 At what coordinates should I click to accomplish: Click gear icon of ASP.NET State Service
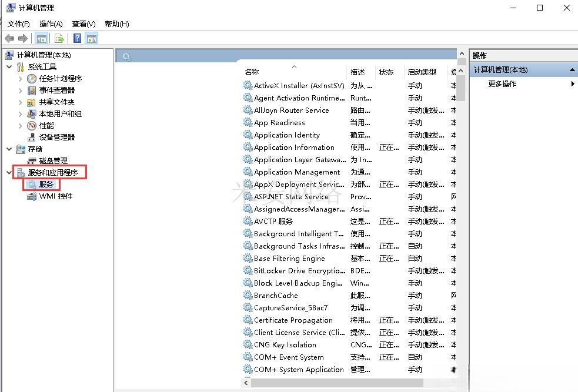(248, 196)
